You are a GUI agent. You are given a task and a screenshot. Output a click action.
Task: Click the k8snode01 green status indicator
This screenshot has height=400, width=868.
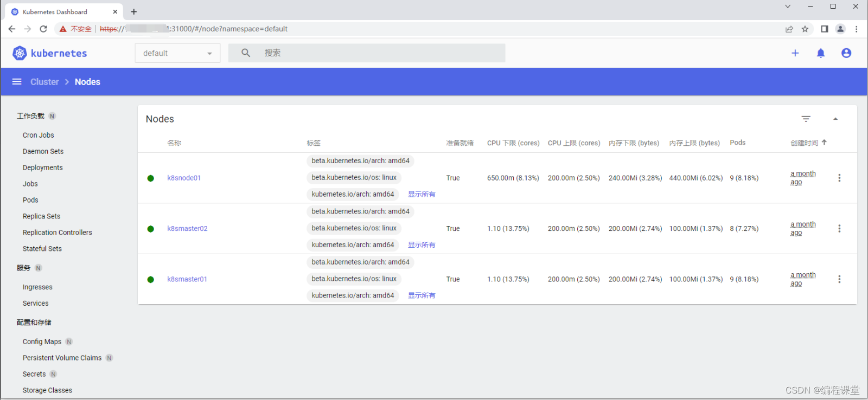tap(151, 178)
